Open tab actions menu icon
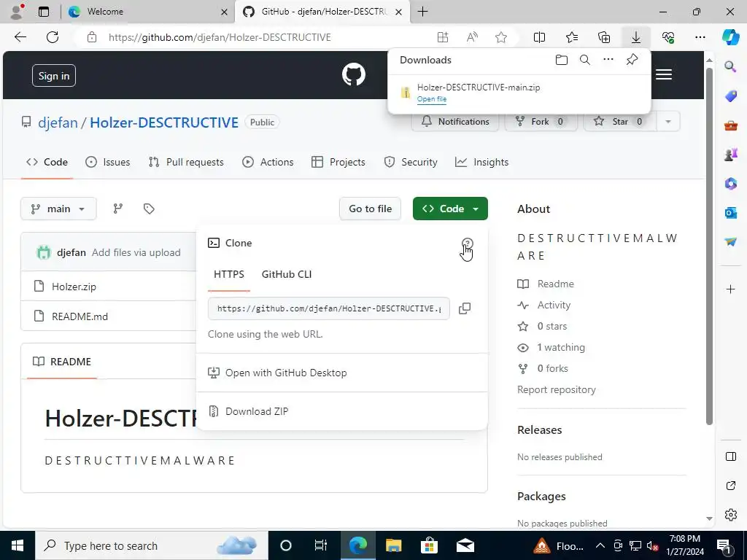747x560 pixels. 44,12
